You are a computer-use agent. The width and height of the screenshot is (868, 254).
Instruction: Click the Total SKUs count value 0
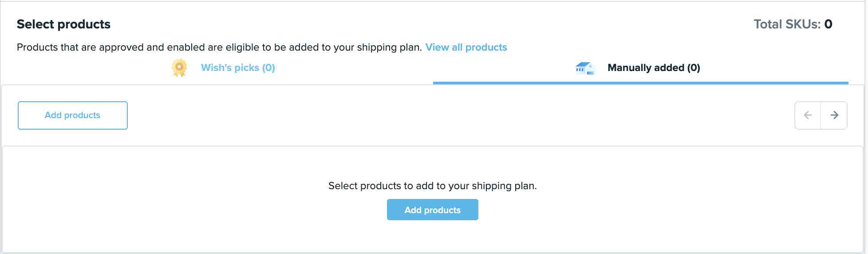pyautogui.click(x=828, y=24)
